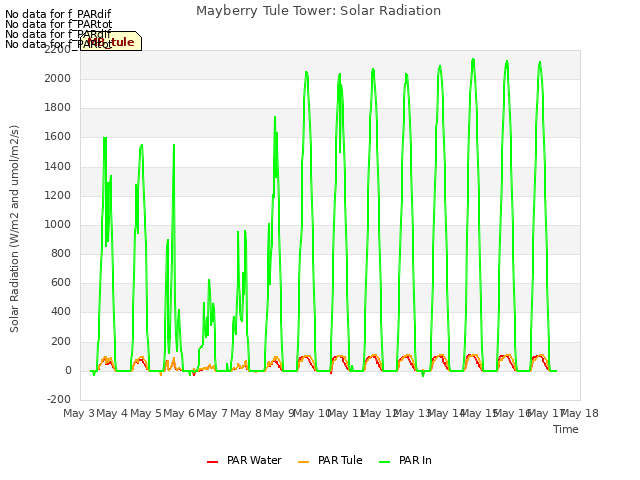Click the May 5 x-axis tick label

tap(146, 413)
